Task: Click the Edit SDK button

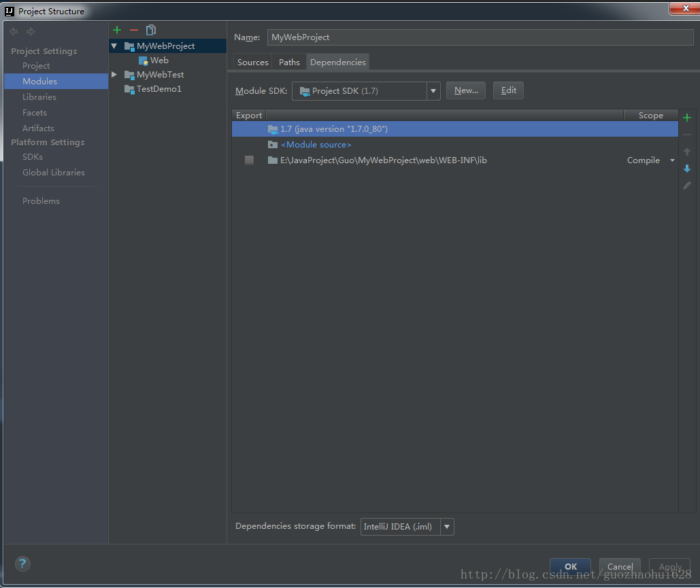Action: click(x=508, y=90)
